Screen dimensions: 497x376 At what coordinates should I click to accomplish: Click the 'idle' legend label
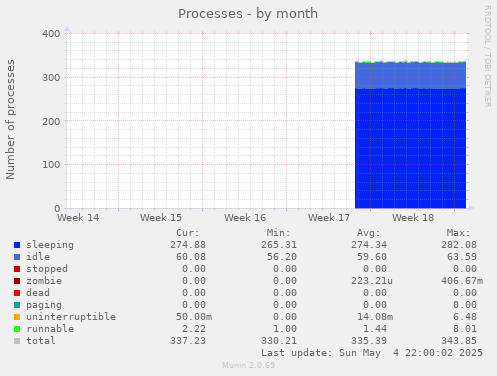(38, 257)
